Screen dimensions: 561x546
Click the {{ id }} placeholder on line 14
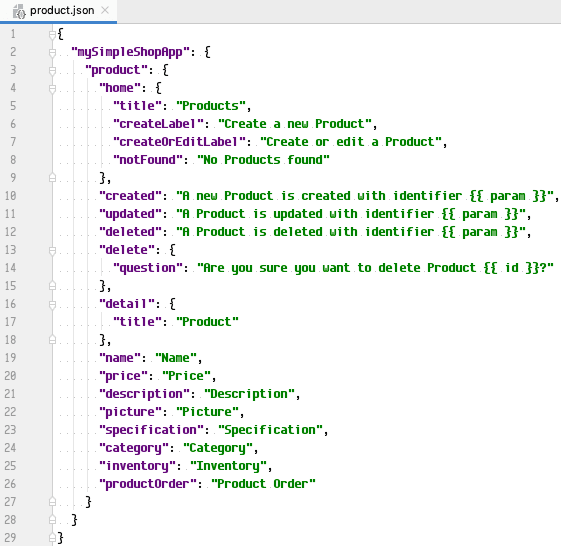511,268
